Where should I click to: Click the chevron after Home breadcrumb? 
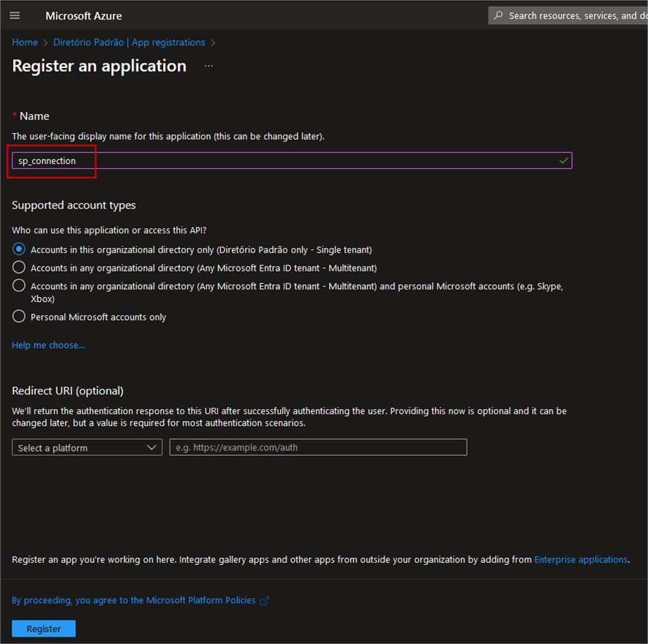click(x=45, y=42)
